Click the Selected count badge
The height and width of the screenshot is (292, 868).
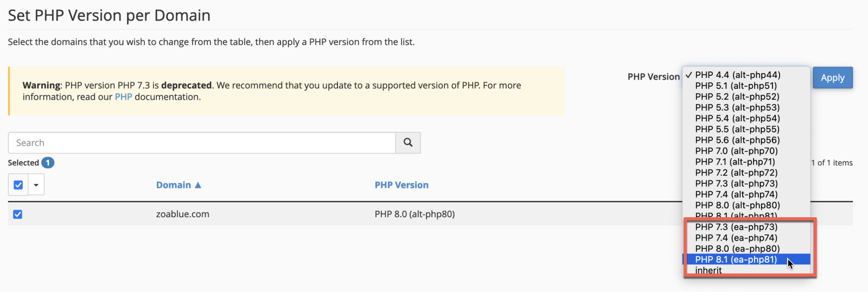(48, 163)
